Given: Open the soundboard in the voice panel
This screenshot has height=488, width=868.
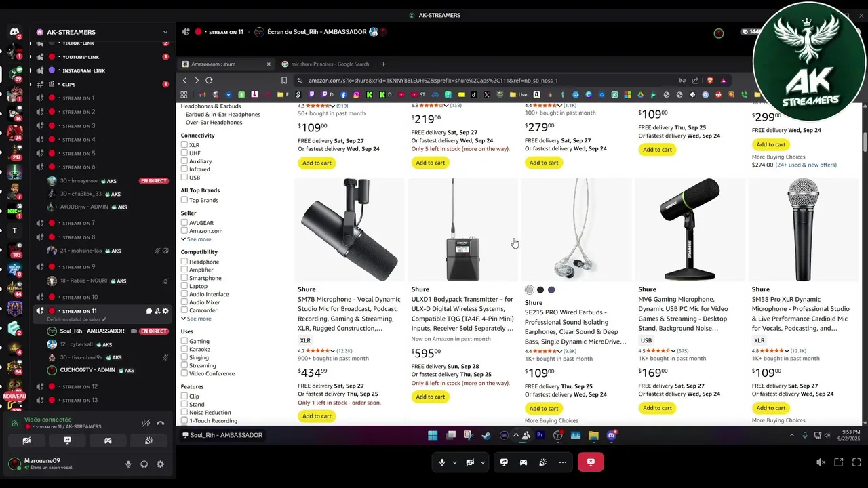Looking at the screenshot, I should point(149,441).
